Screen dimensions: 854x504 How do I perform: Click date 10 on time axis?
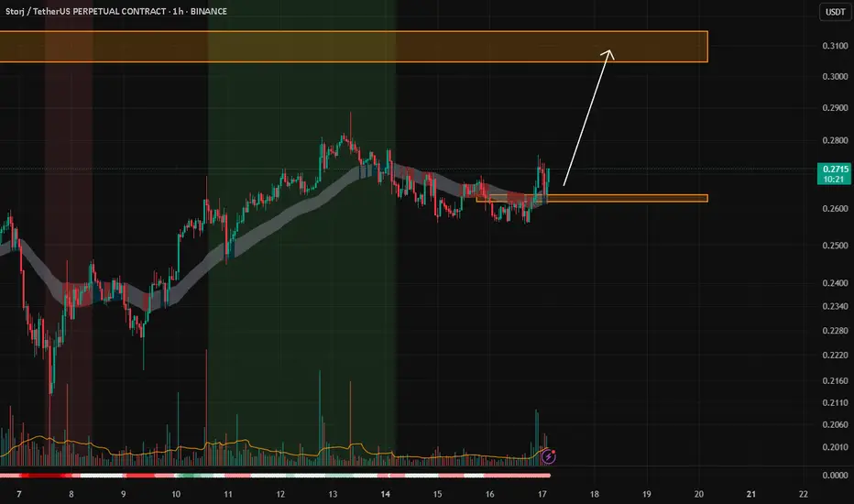pyautogui.click(x=176, y=494)
